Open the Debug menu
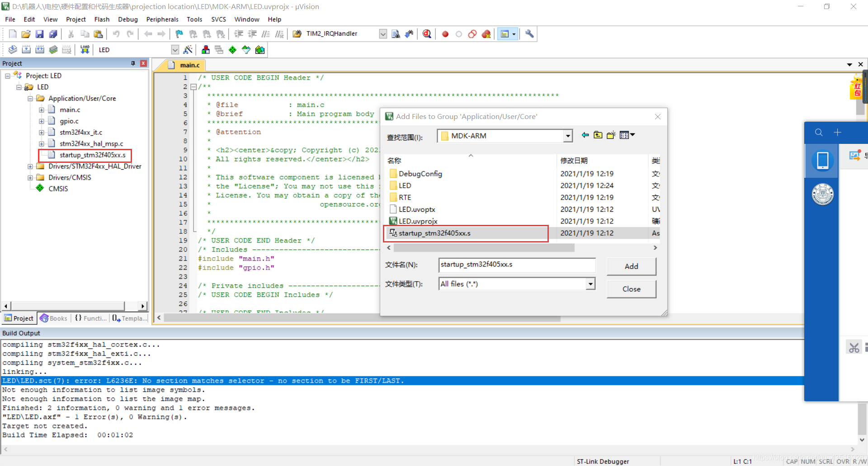Image resolution: width=868 pixels, height=466 pixels. pos(128,19)
